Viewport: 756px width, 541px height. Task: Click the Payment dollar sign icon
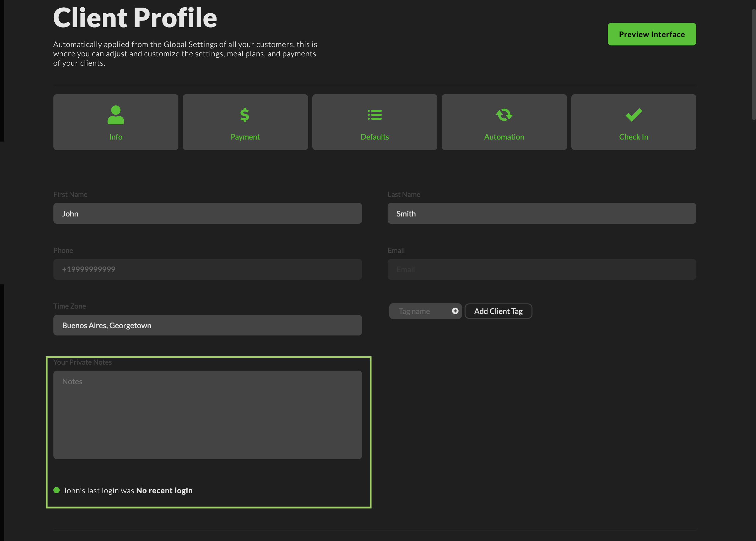point(245,115)
